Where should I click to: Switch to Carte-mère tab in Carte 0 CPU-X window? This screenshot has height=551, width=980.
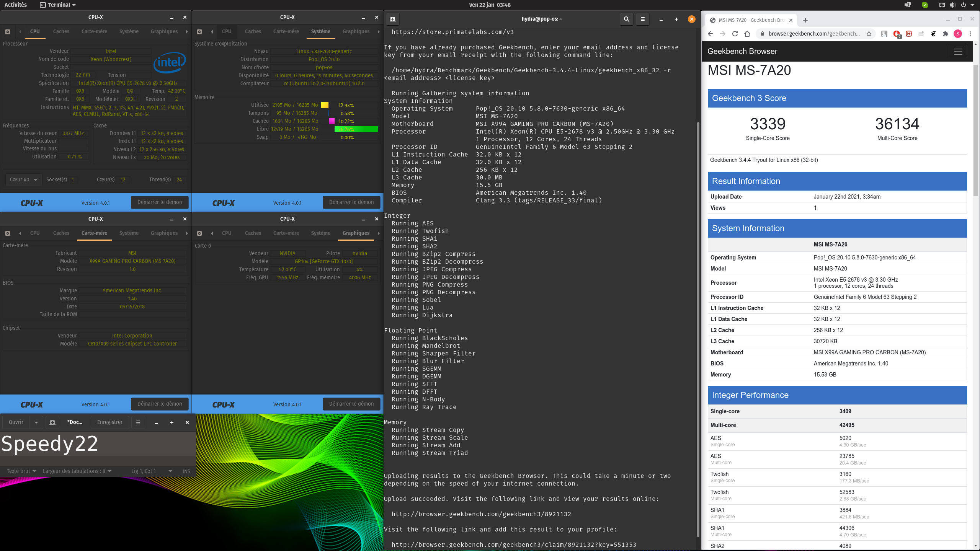tap(286, 233)
